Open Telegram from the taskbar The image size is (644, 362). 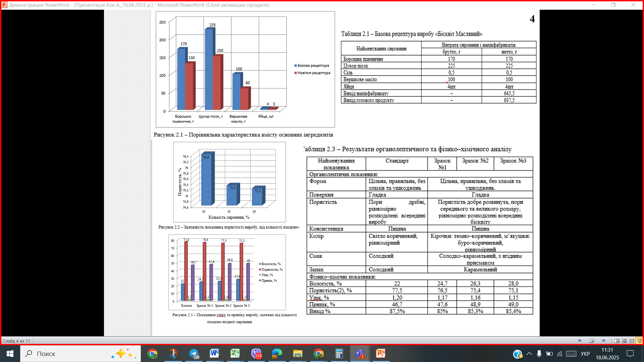click(x=194, y=354)
